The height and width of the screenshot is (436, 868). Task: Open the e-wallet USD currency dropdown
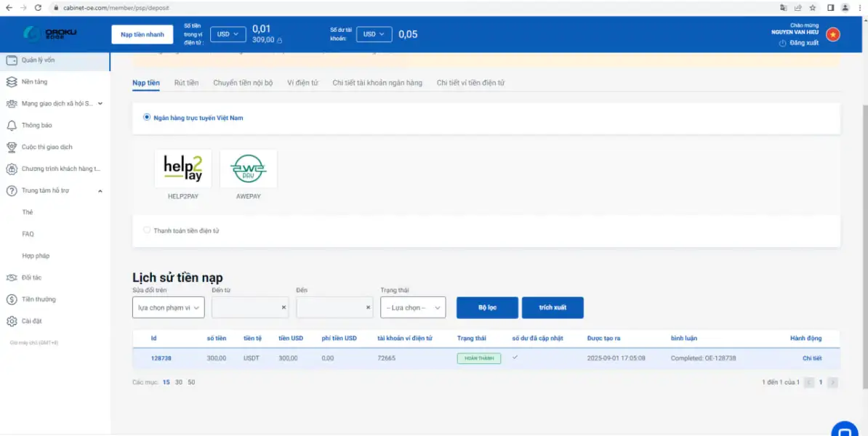(228, 34)
